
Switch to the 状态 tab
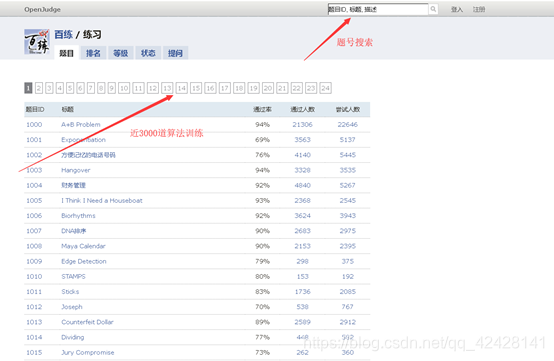[148, 53]
